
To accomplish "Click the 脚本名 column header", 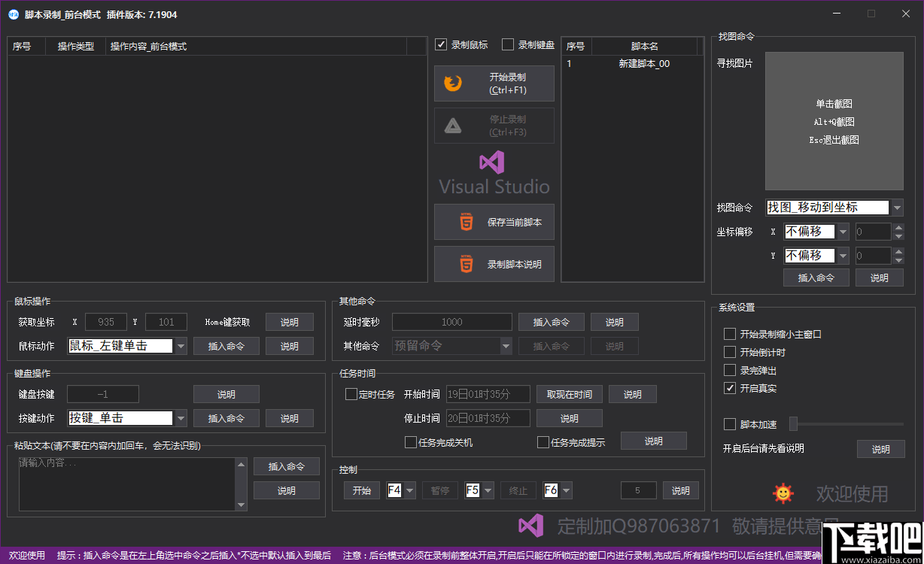I will click(x=644, y=47).
